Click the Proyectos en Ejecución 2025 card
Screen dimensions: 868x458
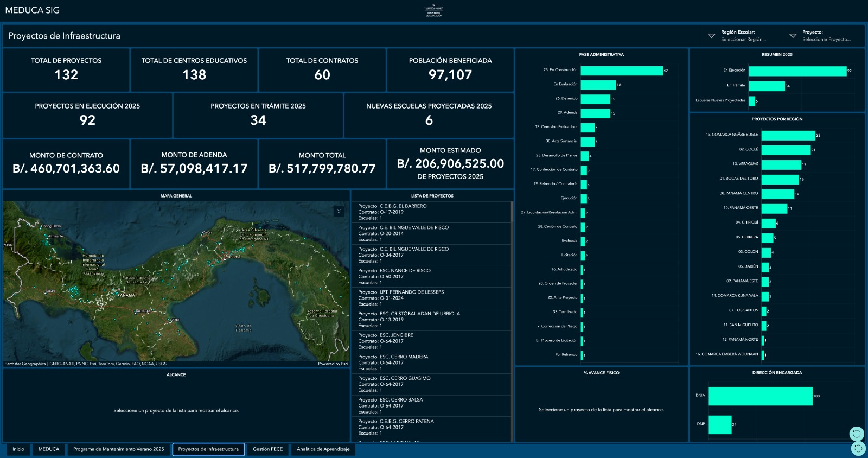point(87,116)
